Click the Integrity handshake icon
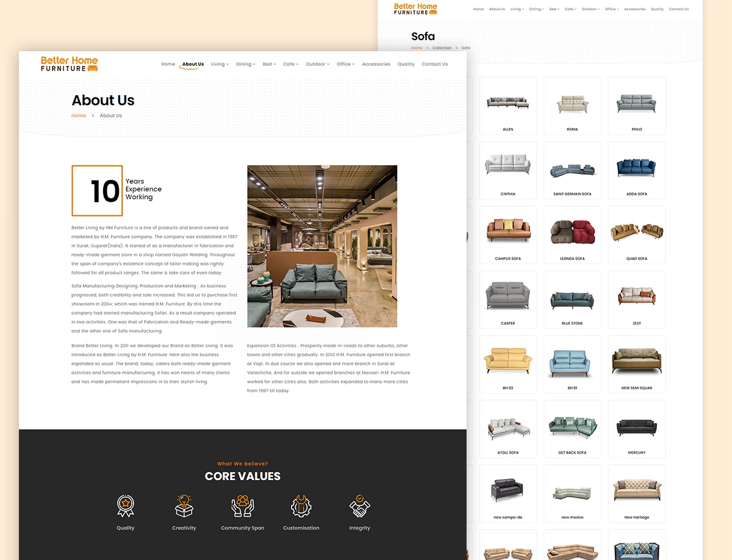 pos(359,506)
